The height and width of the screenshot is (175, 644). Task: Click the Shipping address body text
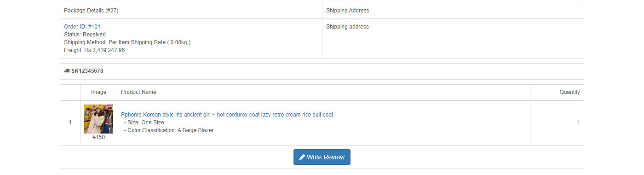347,27
